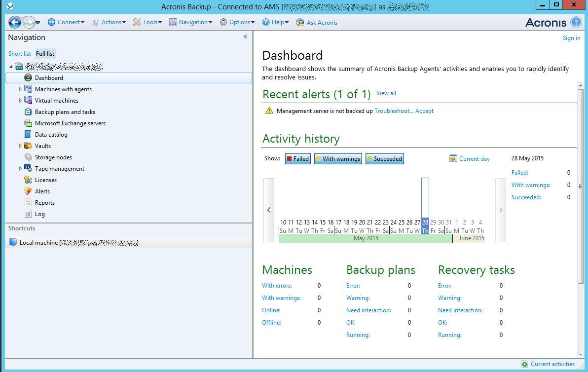The height and width of the screenshot is (372, 588).
Task: Open the Log icon
Action: (x=28, y=214)
